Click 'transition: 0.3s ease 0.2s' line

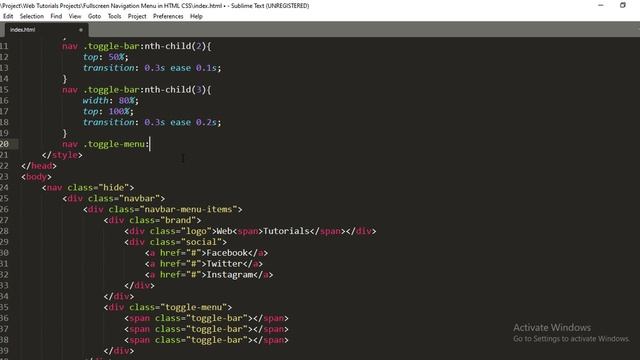tap(152, 122)
